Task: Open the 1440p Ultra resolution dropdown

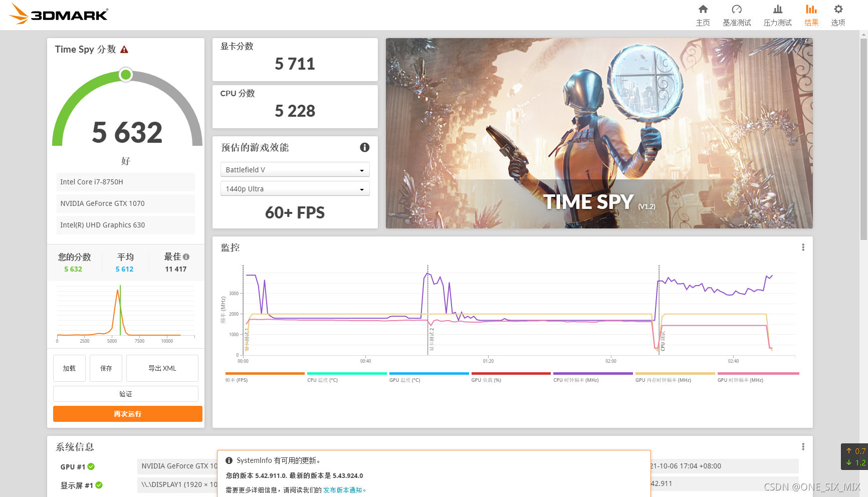Action: tap(295, 189)
